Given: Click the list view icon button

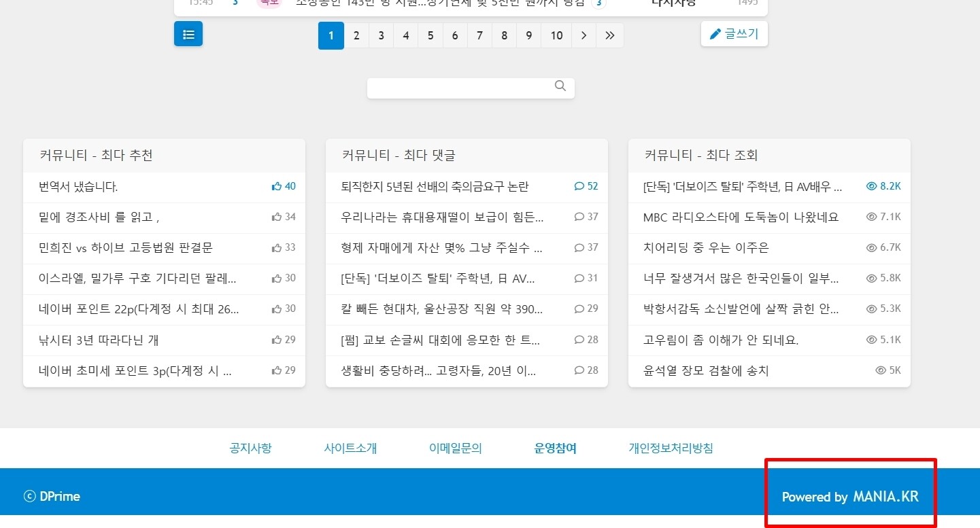Looking at the screenshot, I should pos(188,34).
